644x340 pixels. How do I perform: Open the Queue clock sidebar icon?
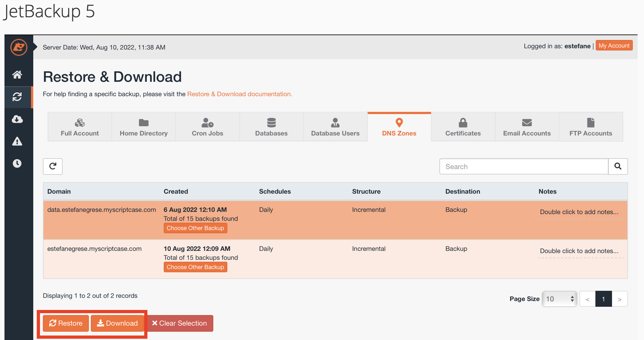tap(17, 163)
